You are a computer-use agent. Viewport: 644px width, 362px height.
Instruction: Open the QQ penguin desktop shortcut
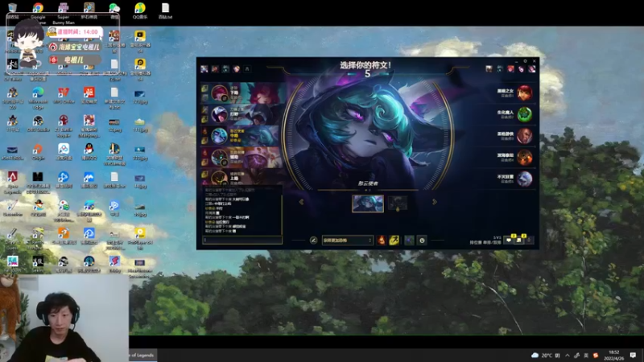pyautogui.click(x=89, y=152)
